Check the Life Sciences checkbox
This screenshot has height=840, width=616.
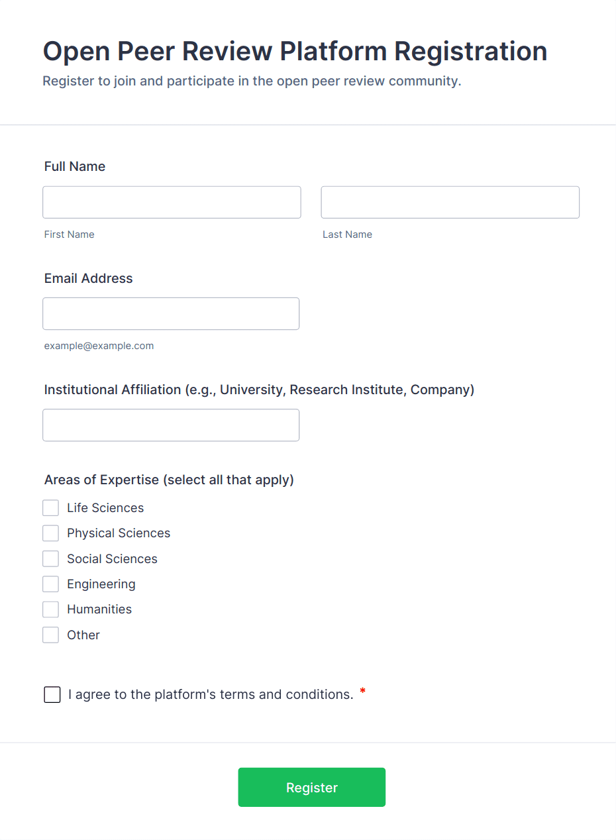51,508
